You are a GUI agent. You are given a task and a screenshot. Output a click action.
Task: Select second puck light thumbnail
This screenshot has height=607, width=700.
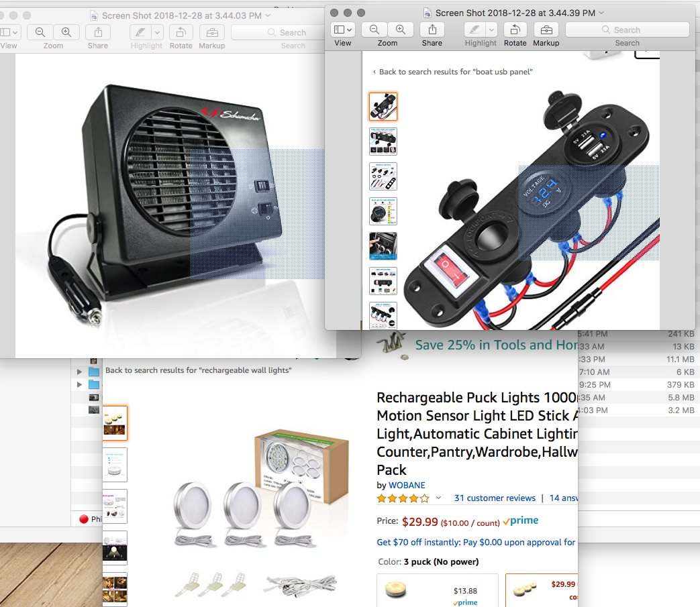point(115,465)
